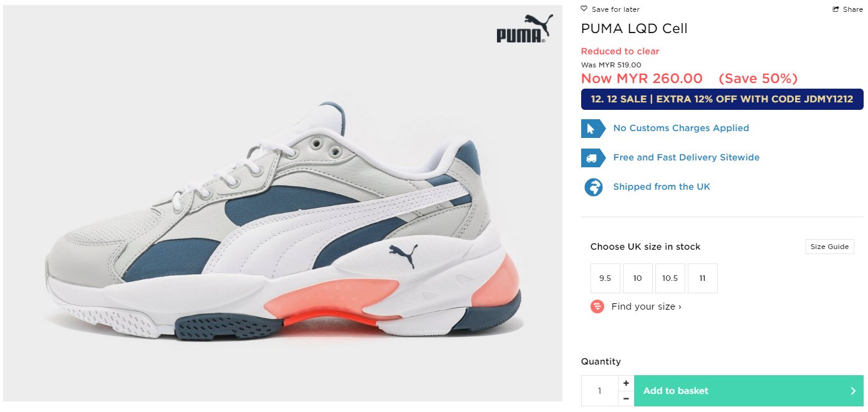Click the globe Shipped from UK icon
This screenshot has height=412, width=868.
(594, 187)
